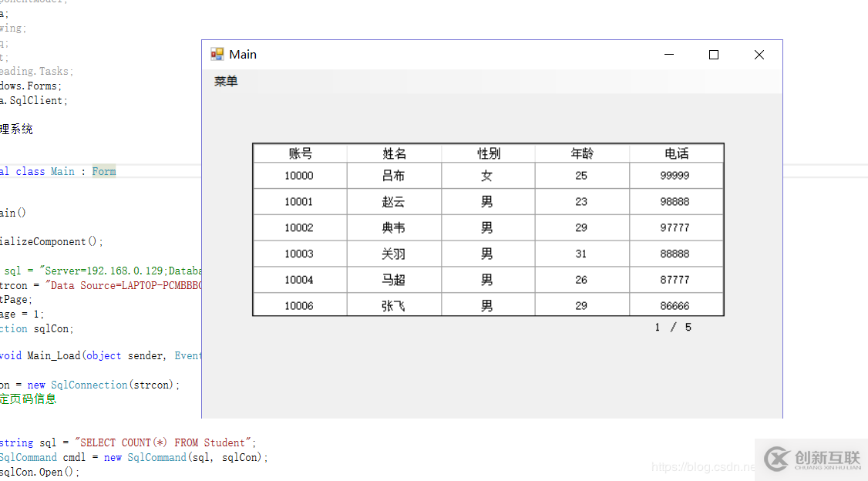Select 张飞's row in the table
This screenshot has width=868, height=481.
point(393,305)
